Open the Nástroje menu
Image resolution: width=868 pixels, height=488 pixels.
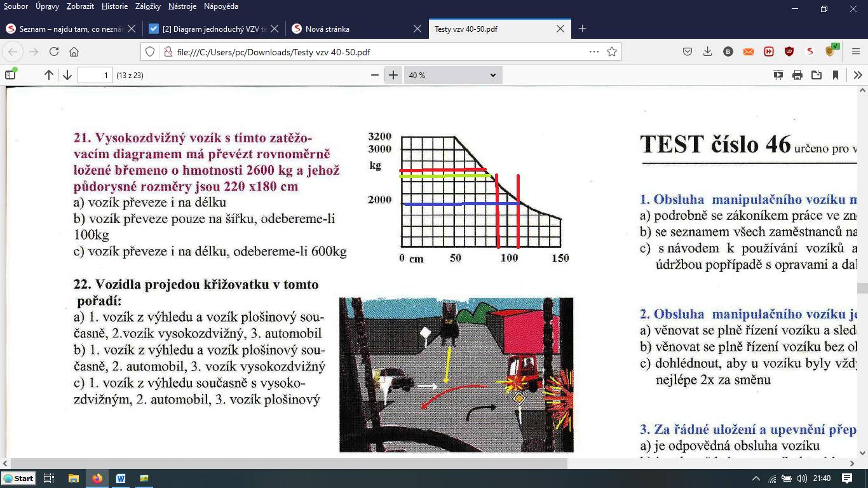click(x=182, y=6)
